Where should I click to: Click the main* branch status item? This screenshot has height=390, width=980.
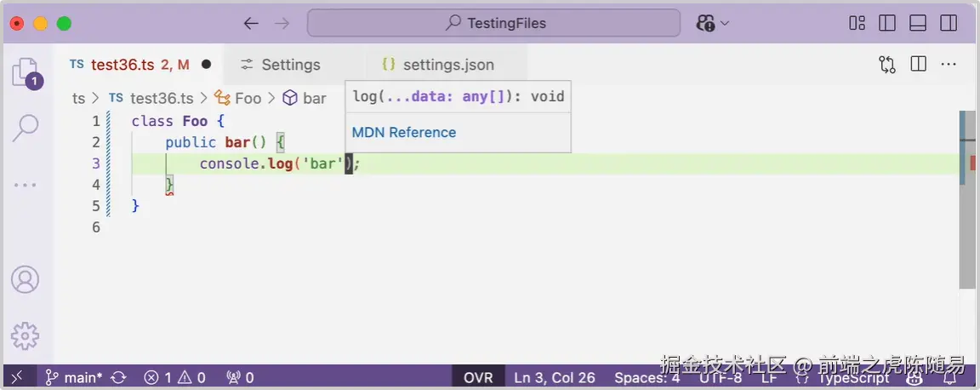pyautogui.click(x=75, y=377)
